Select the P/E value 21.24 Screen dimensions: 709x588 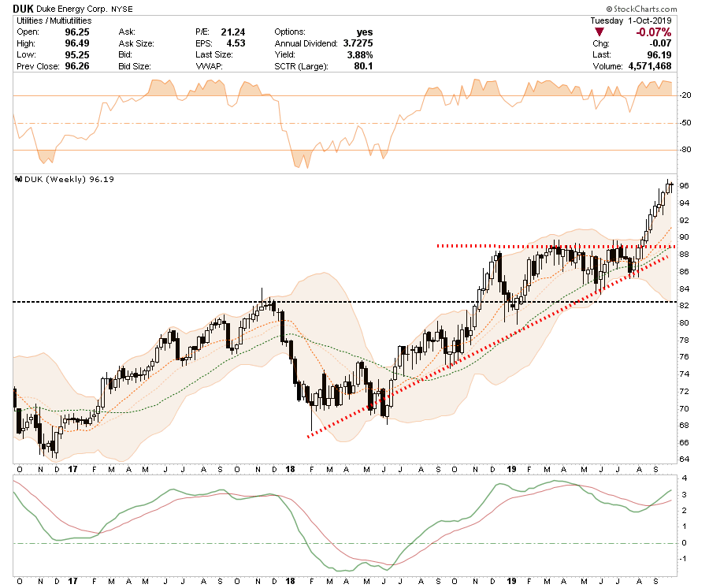tap(233, 32)
